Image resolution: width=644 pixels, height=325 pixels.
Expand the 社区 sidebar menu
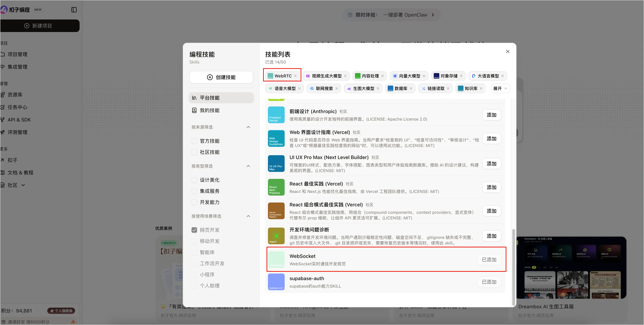pyautogui.click(x=23, y=185)
